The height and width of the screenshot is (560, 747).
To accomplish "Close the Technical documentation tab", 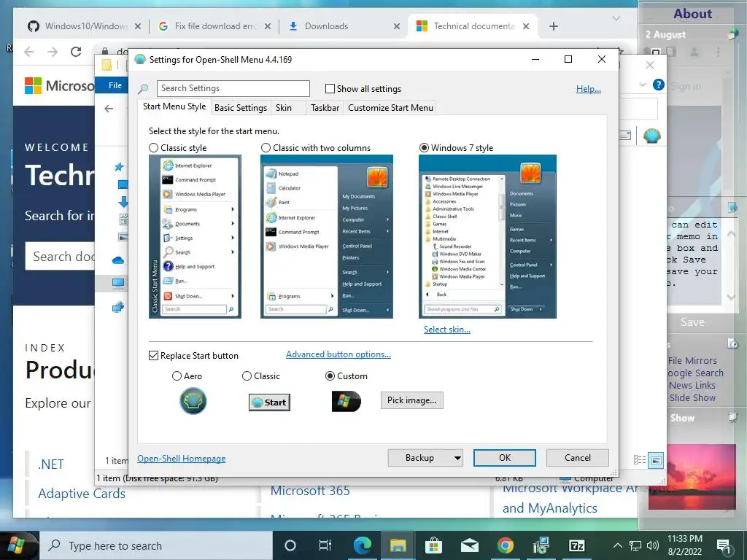I will coord(526,26).
